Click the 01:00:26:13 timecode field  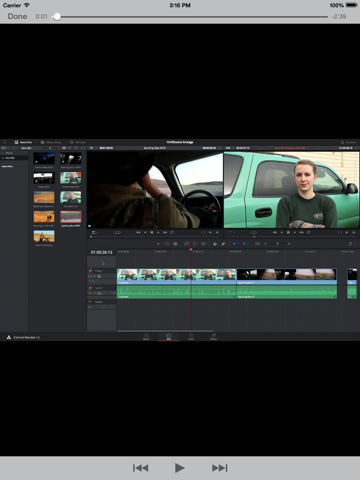pos(101,252)
